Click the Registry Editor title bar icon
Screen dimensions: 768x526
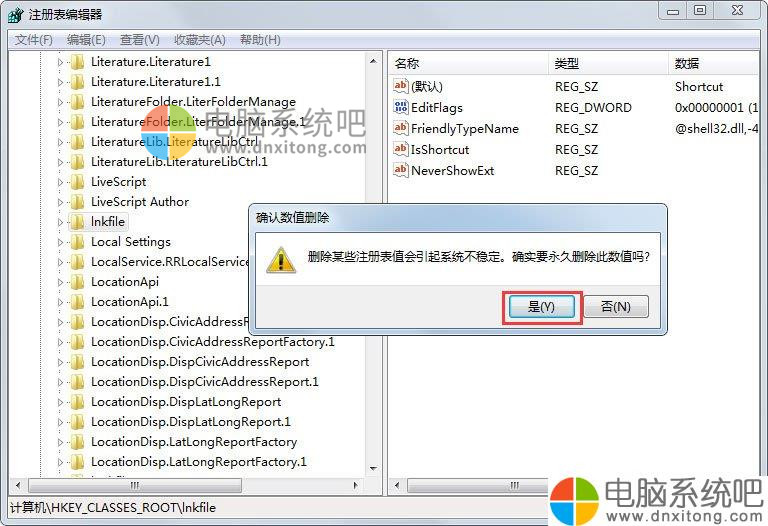(x=16, y=15)
